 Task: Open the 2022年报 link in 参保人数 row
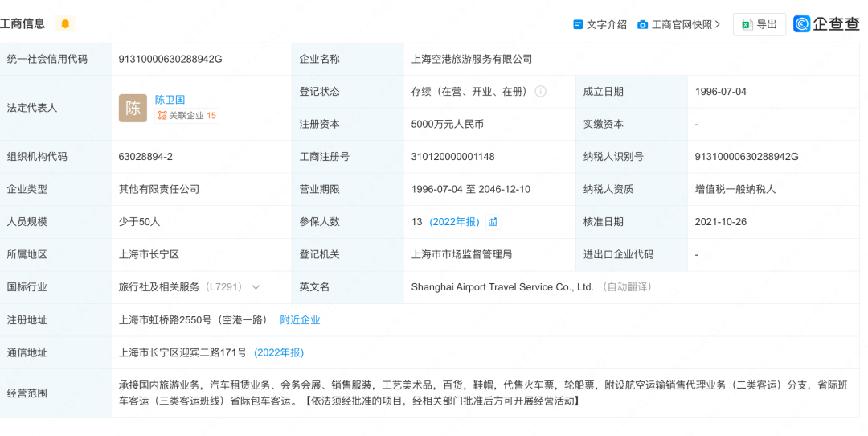(x=454, y=221)
